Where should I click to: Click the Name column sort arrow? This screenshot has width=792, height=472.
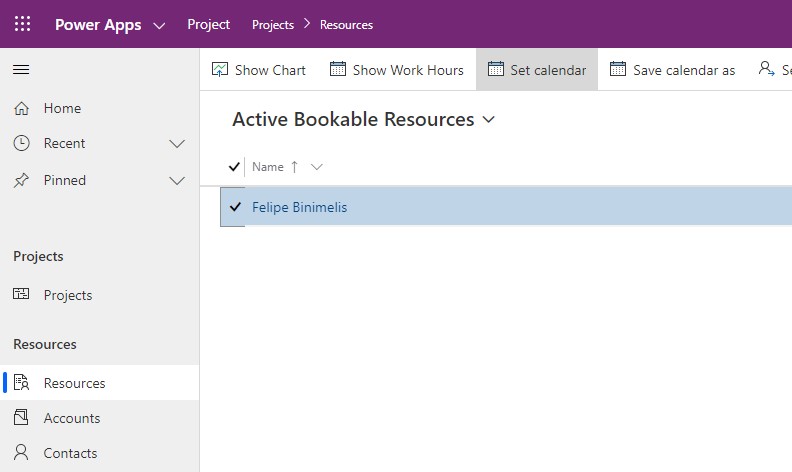coord(294,167)
